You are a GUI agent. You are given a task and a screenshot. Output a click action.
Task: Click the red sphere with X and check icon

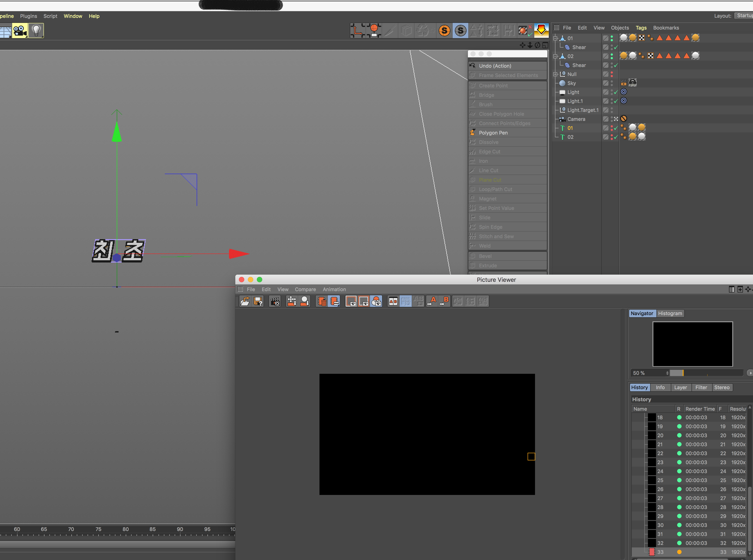point(525,31)
